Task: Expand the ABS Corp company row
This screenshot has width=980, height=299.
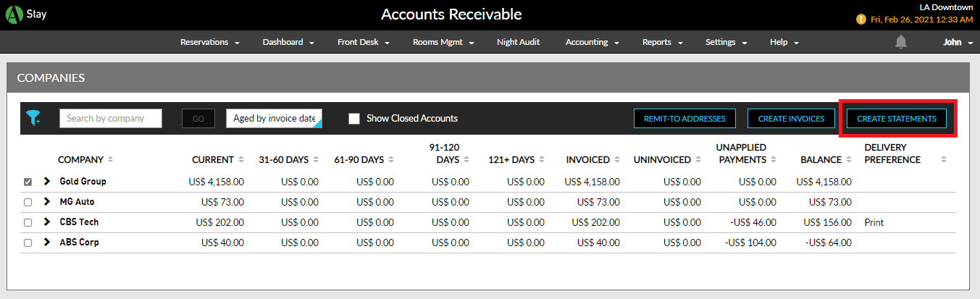Action: point(47,243)
